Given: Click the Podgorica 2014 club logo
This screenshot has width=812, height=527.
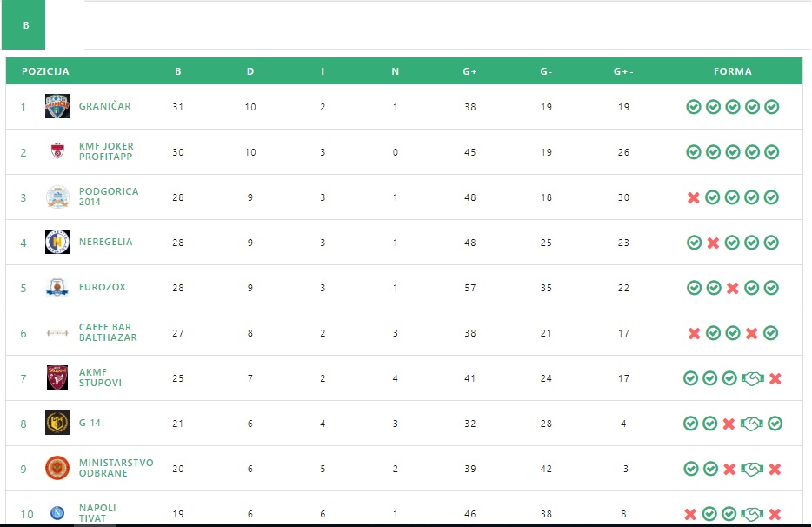Looking at the screenshot, I should click(x=57, y=197).
